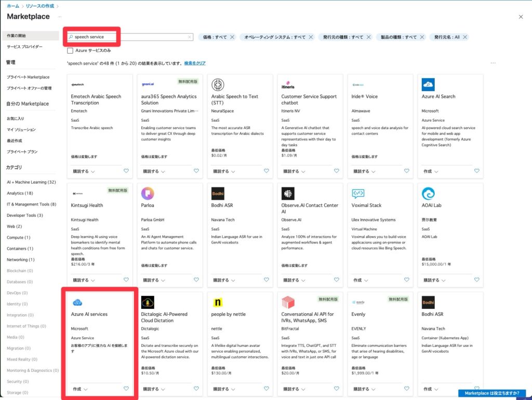This screenshot has height=400, width=532.
Task: Expand 購読する for aura365 Speech Analytics Solution
Action: tap(154, 172)
